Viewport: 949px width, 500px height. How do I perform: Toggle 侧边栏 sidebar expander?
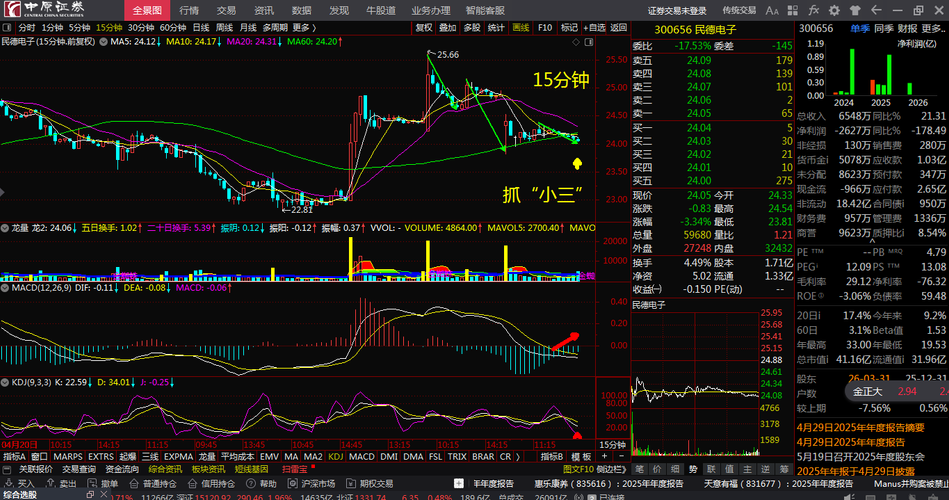[x=611, y=469]
